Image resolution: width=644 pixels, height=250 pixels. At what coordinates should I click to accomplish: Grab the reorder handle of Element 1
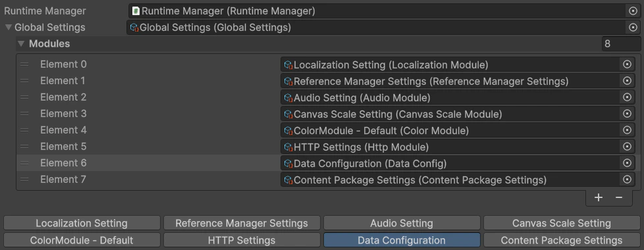point(24,81)
